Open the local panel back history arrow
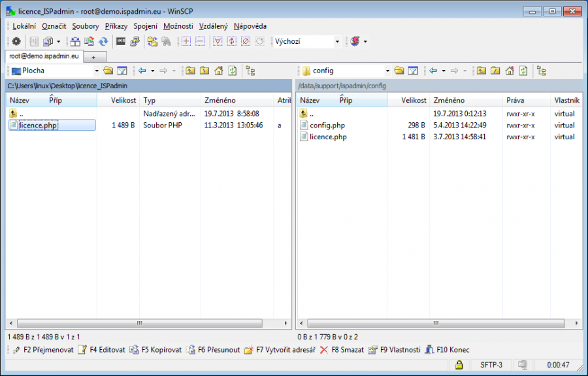588x376 pixels. pos(153,71)
